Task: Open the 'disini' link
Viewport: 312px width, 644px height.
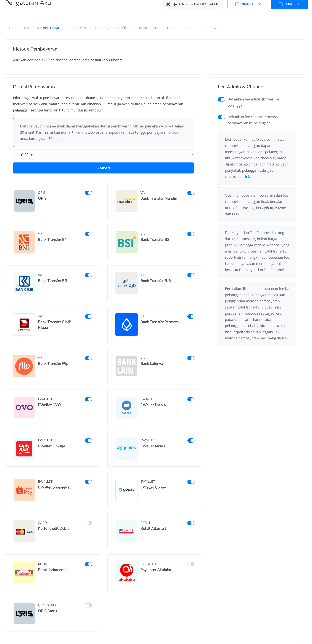Action: (245, 177)
